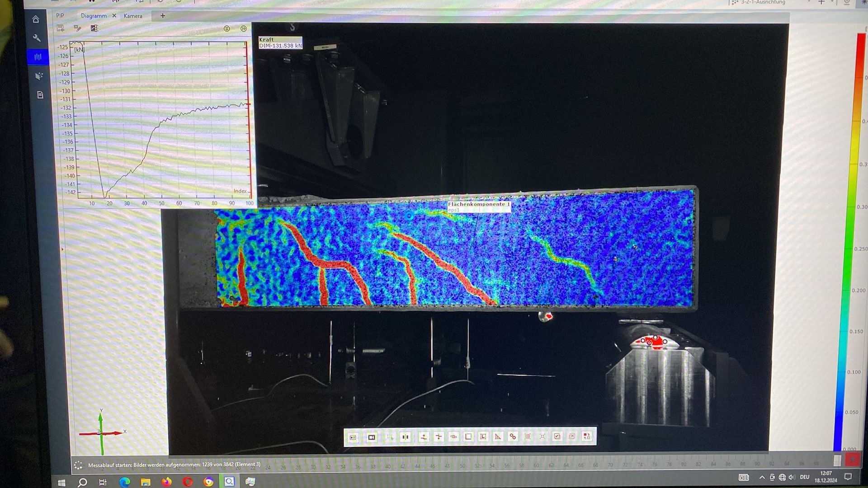
Task: Click the mirror/split view icon
Action: point(406,437)
